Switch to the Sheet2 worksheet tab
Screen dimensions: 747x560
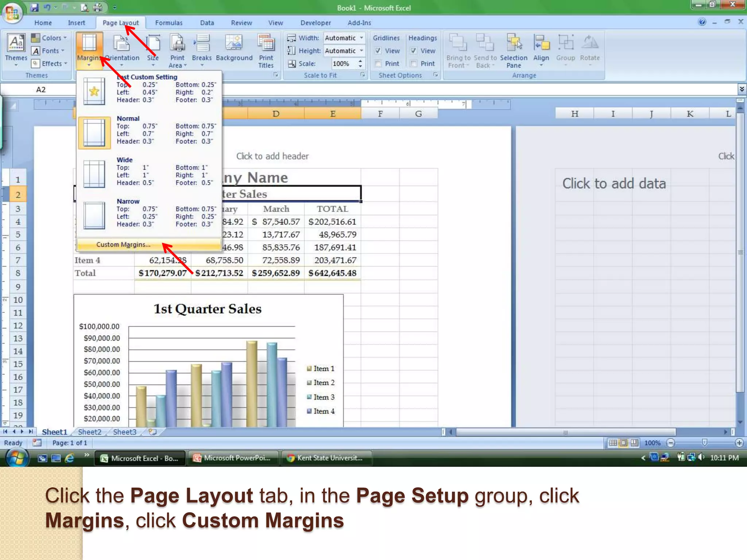tap(90, 432)
